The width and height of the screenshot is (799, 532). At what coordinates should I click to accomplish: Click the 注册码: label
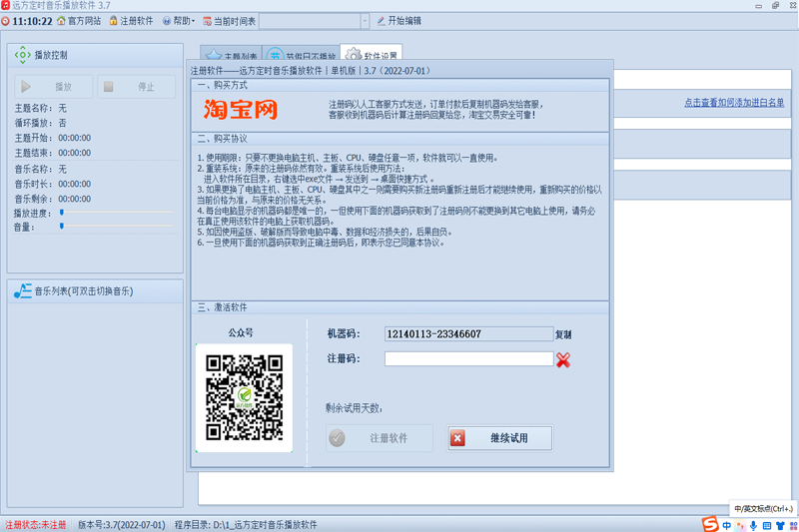(x=344, y=359)
